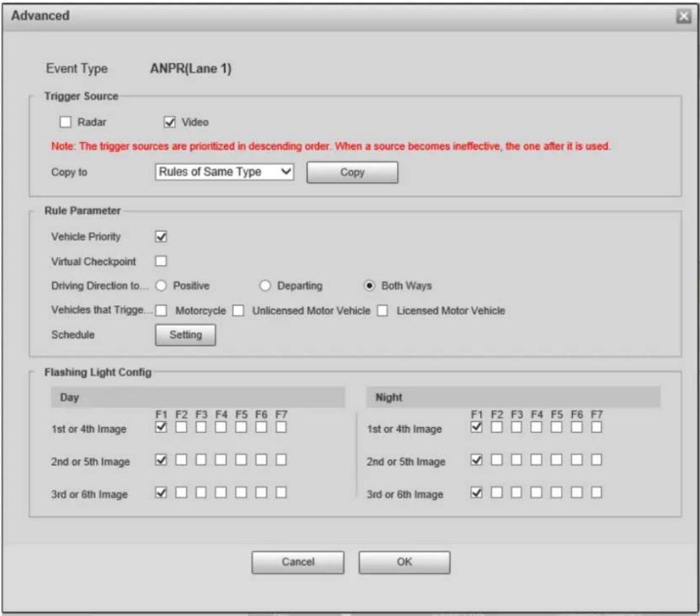This screenshot has width=700, height=616.
Task: Check Night F7 for 1st or 4th Image
Action: (596, 428)
